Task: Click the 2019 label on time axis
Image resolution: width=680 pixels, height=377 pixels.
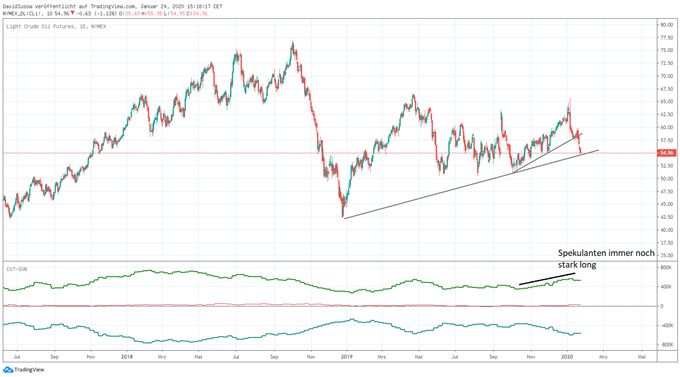Action: [x=347, y=357]
